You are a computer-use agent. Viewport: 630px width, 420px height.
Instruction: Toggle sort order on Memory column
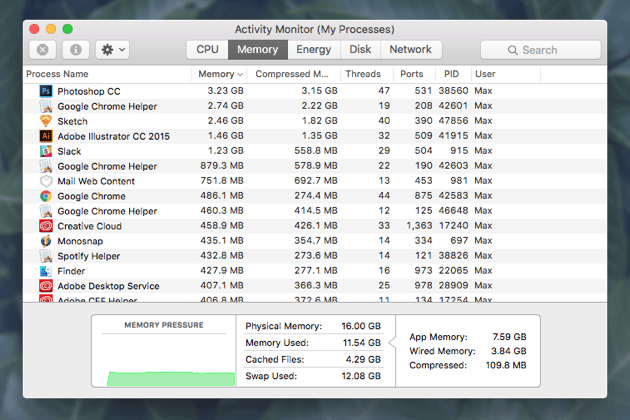pyautogui.click(x=220, y=74)
